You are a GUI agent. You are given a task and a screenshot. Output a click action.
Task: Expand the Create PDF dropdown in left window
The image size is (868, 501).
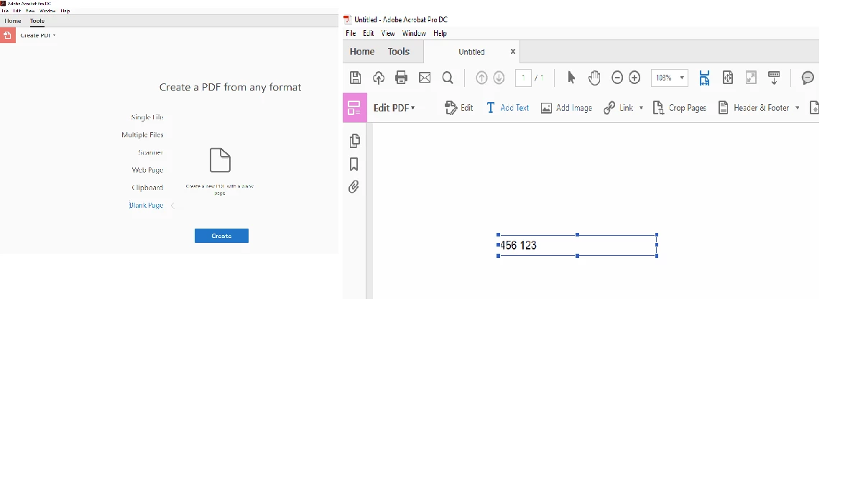[54, 35]
